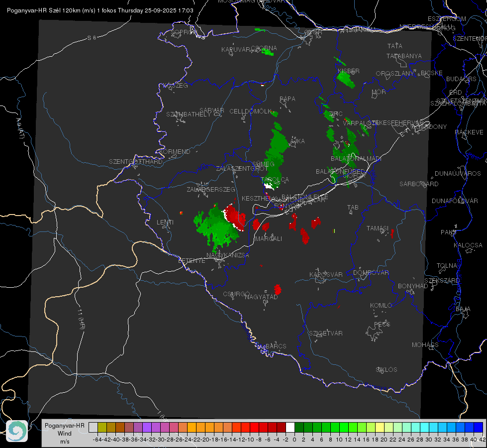This screenshot has width=487, height=448.
Task: Click the KOMLO city label
Action: coord(381,306)
